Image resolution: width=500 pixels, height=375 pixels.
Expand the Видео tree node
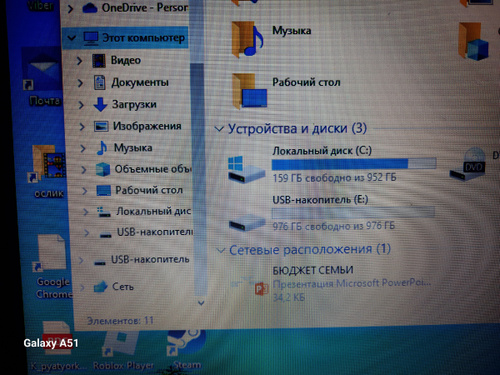pyautogui.click(x=79, y=61)
